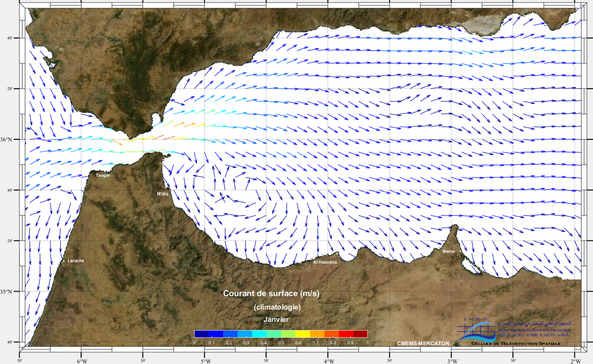Select the Al Hoceima city label
The image size is (593, 364).
click(325, 262)
